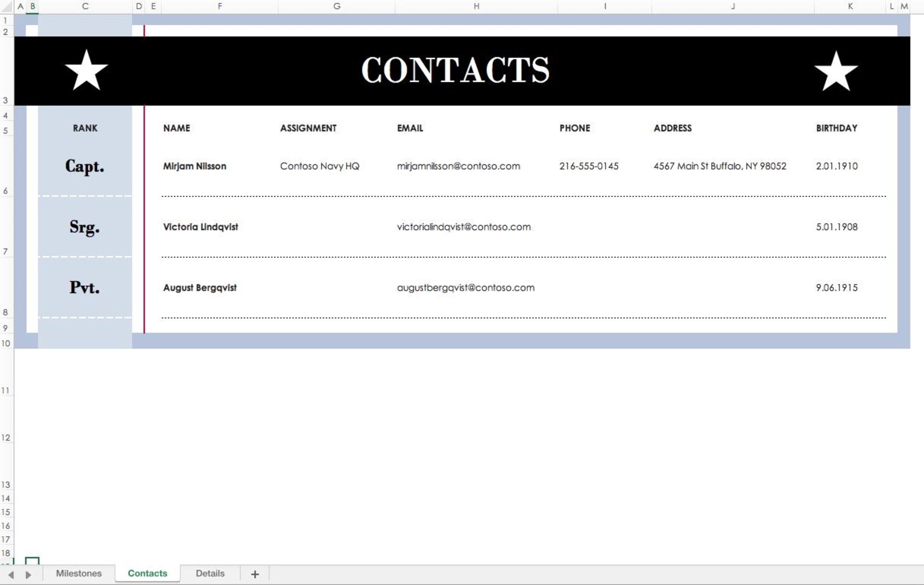924x585 pixels.
Task: Select row 6 header
Action: pyautogui.click(x=6, y=166)
